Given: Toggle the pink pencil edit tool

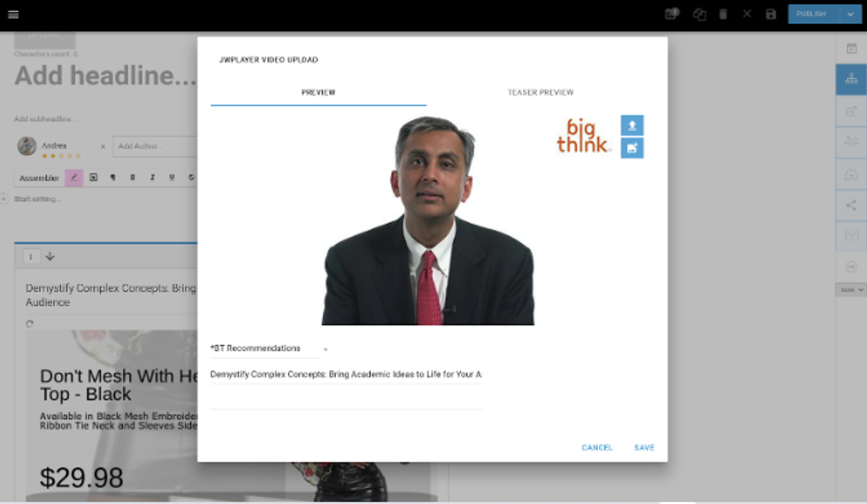Looking at the screenshot, I should click(74, 178).
